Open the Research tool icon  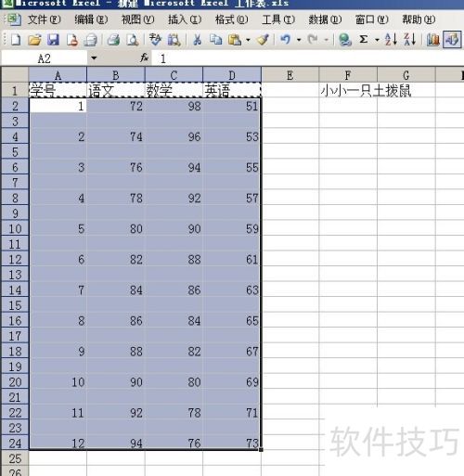tap(174, 40)
